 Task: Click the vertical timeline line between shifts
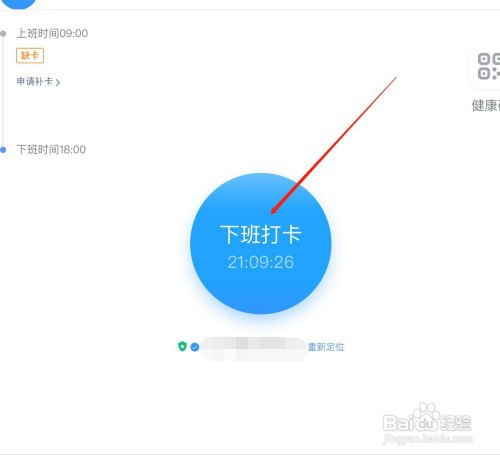click(x=3, y=92)
